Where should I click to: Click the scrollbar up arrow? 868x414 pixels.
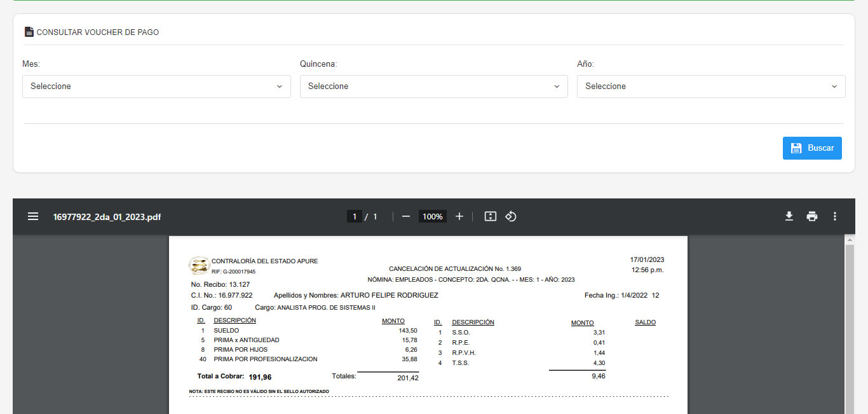pos(850,240)
